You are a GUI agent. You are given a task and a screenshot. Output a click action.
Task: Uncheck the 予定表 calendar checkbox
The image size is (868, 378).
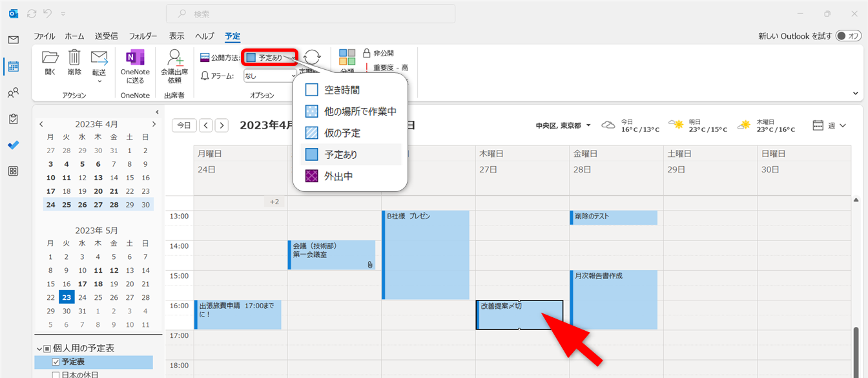pyautogui.click(x=55, y=362)
